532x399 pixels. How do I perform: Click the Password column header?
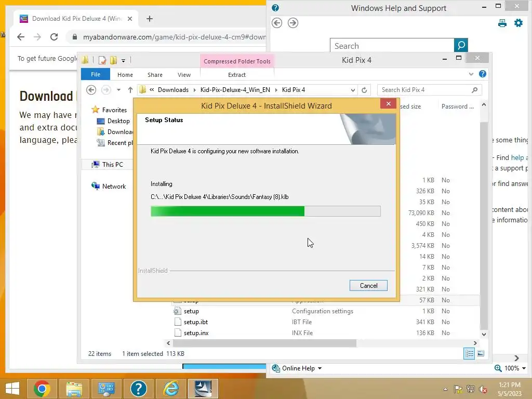pos(457,107)
